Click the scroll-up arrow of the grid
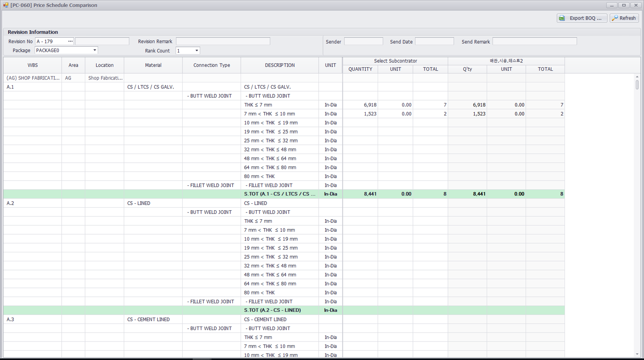 tap(637, 77)
